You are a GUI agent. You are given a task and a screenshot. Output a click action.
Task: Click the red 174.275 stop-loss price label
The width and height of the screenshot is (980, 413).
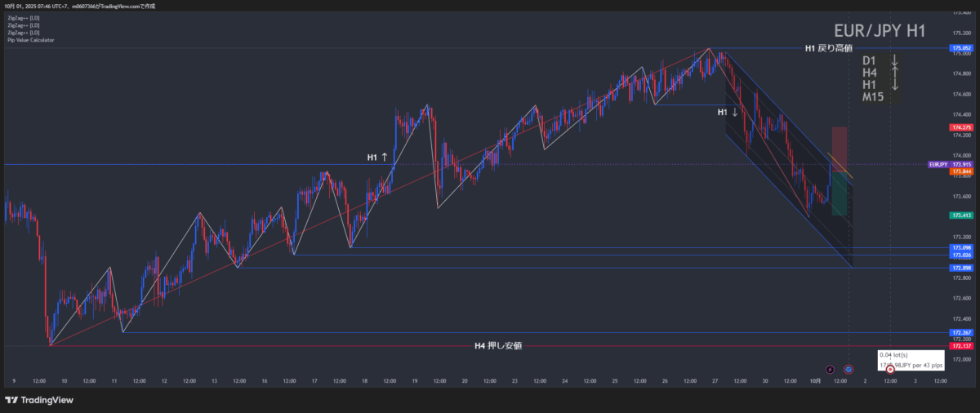(x=961, y=128)
